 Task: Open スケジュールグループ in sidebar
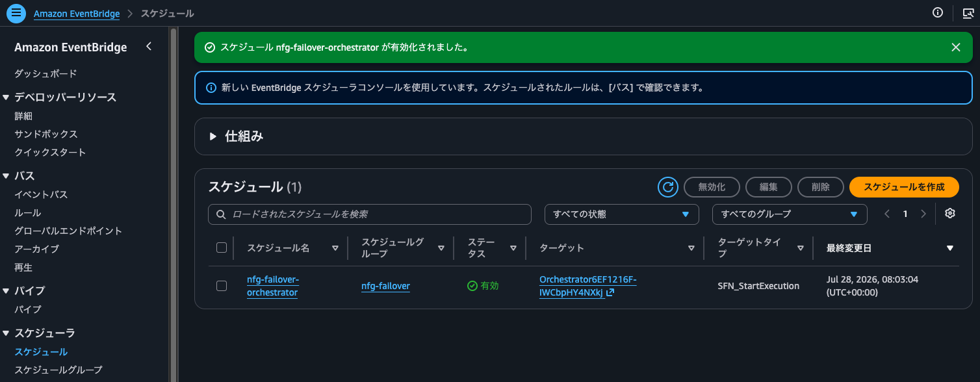[58, 370]
